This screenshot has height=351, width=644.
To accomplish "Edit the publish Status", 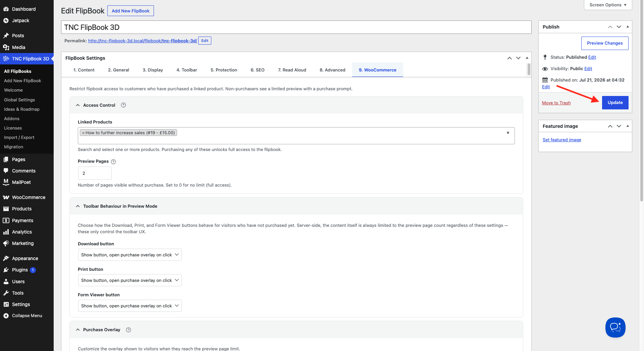I will (592, 57).
